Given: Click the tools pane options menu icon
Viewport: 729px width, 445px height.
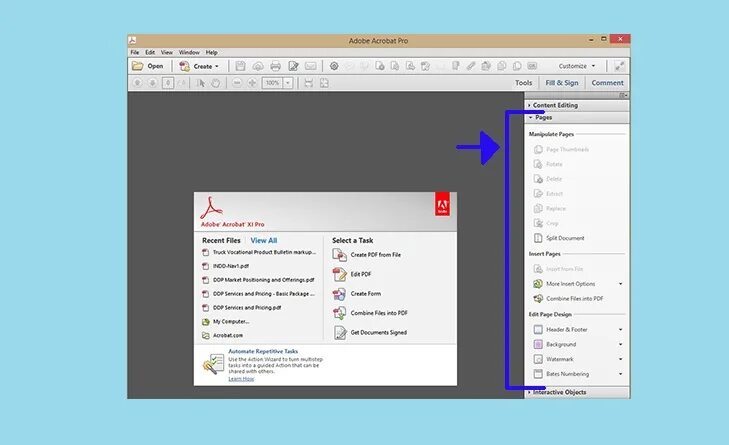Looking at the screenshot, I should [623, 95].
